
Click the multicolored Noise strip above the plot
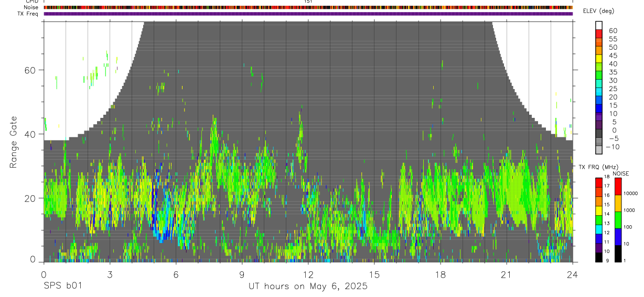coord(308,8)
